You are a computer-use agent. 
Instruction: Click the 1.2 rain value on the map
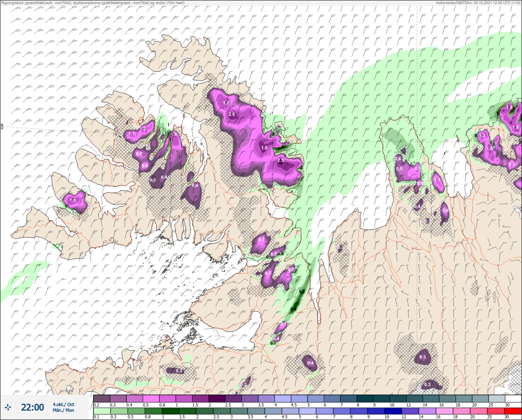pos(302,292)
